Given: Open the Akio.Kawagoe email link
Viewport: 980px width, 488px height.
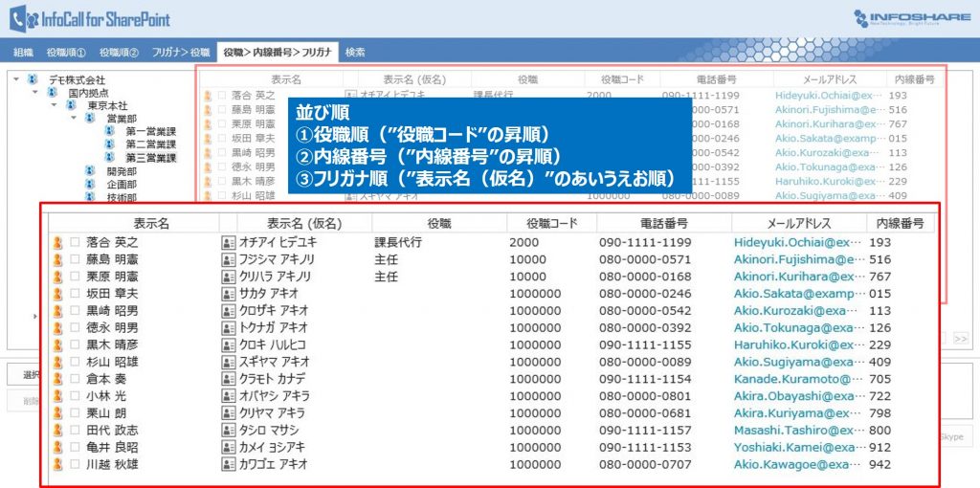Looking at the screenshot, I should (792, 464).
